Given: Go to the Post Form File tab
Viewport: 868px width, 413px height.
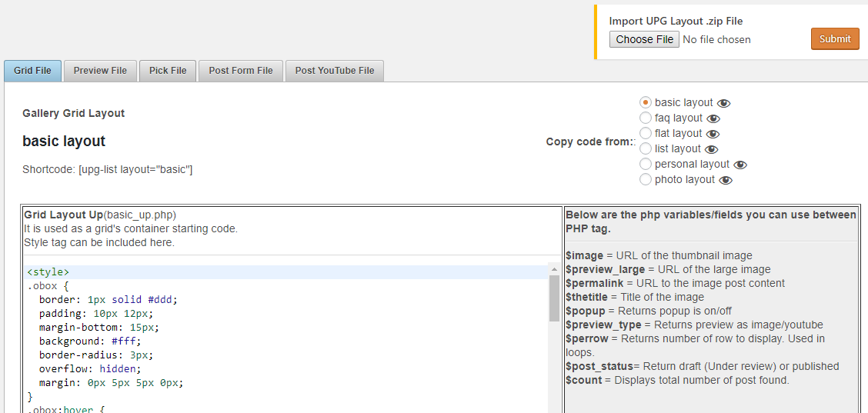Looking at the screenshot, I should coord(241,71).
